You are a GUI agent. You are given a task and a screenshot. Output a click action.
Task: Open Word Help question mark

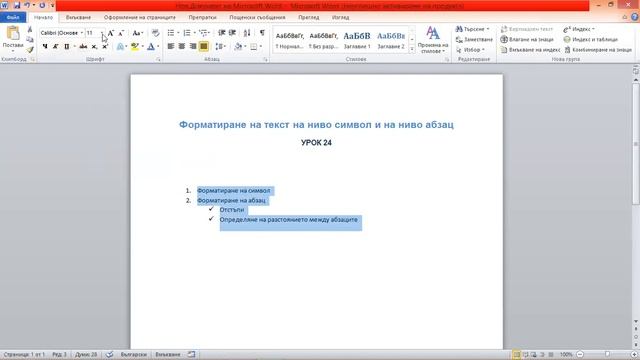pos(635,17)
